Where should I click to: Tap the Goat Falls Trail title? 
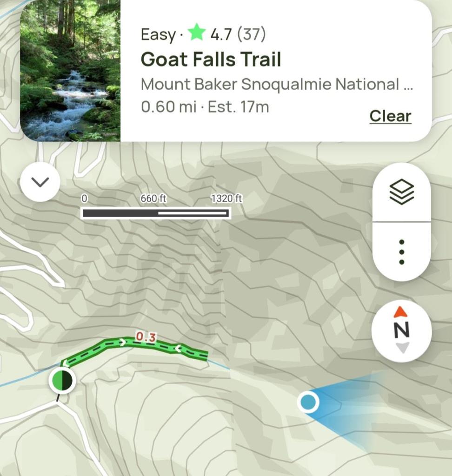tap(211, 59)
